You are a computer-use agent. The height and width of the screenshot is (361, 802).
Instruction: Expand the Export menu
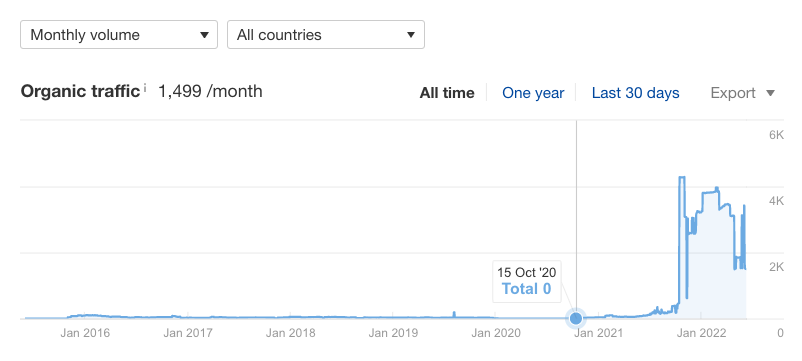(743, 93)
